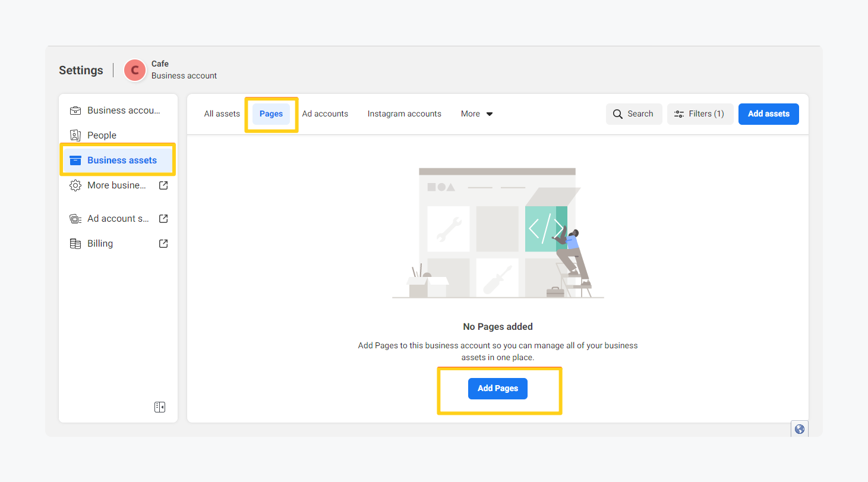Switch to the All assets tab
The height and width of the screenshot is (482, 868).
click(222, 114)
